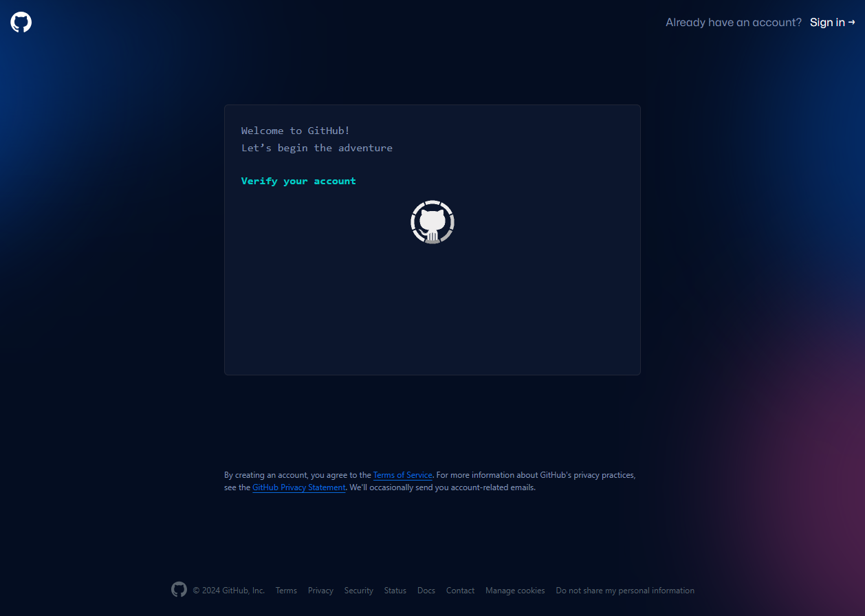Open Privacy from the footer

click(320, 590)
